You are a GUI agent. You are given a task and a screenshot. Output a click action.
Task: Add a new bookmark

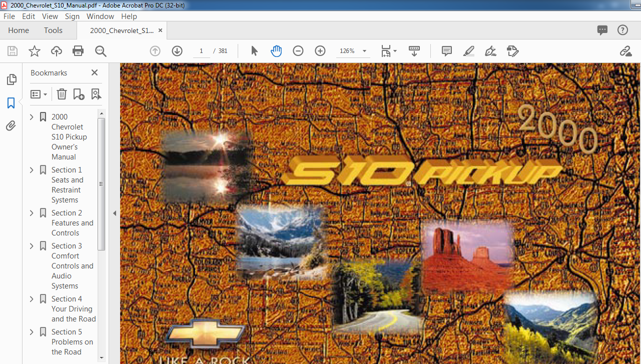79,94
